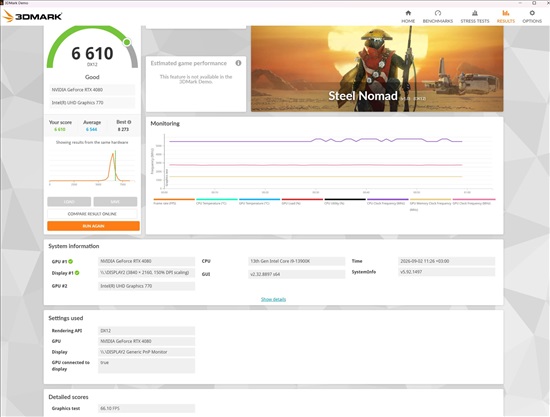This screenshot has width=550, height=417.
Task: Toggle the CPU Clock Frequency legend series
Action: coord(388,201)
